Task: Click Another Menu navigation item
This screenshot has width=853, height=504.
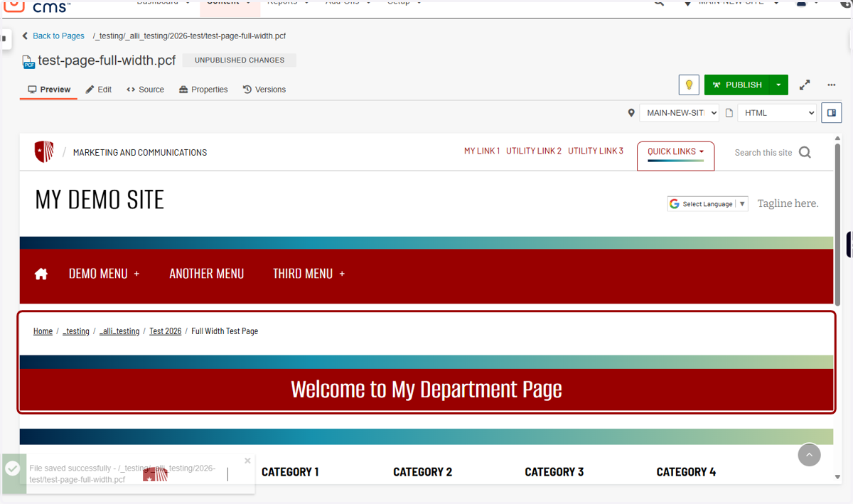Action: [207, 274]
